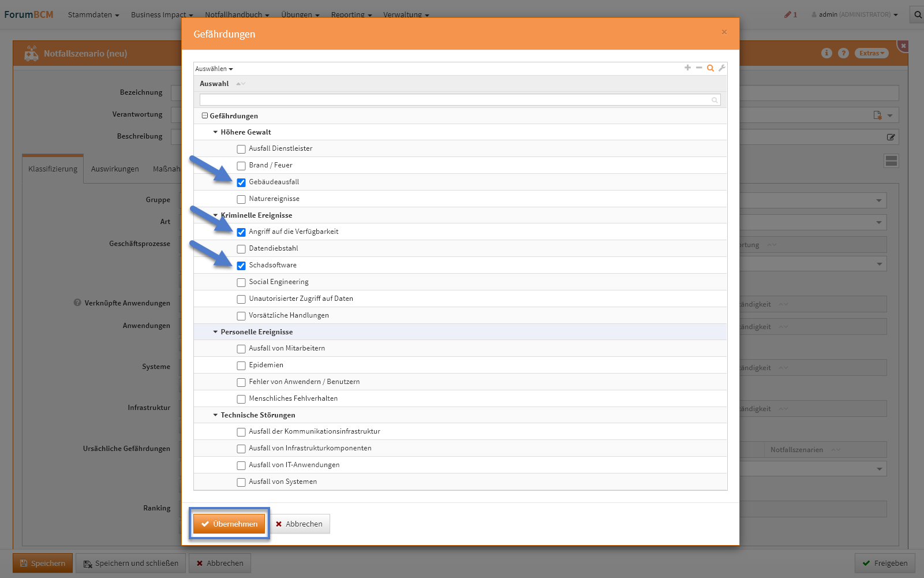Collapse the Technische Störungen group

[x=215, y=415]
